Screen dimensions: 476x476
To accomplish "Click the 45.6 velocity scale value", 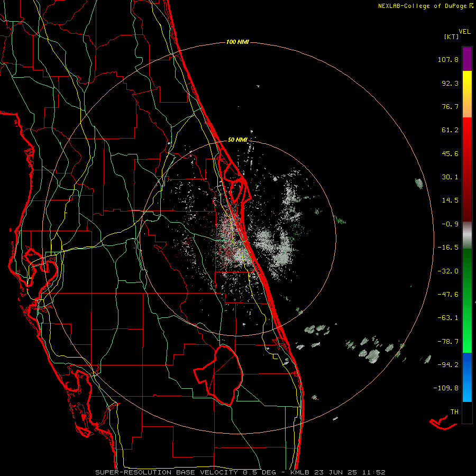I will (x=450, y=153).
